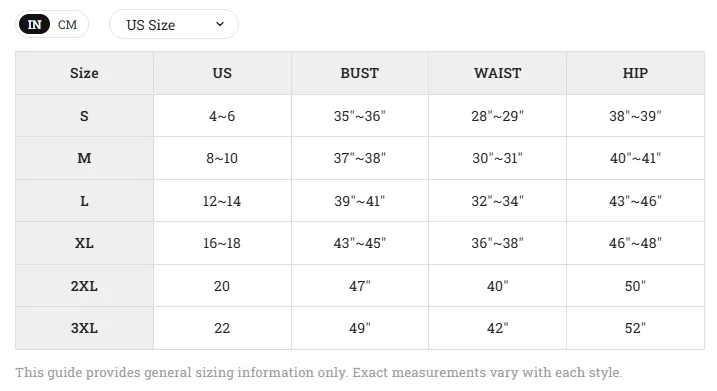Click the 4~6 US size cell
Image resolution: width=717 pixels, height=391 pixels.
[222, 116]
